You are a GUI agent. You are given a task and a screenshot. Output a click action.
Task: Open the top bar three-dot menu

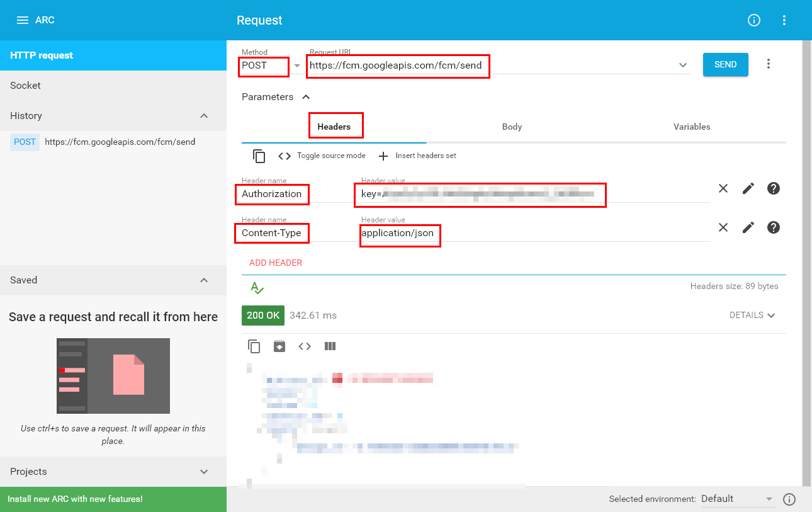pyautogui.click(x=784, y=20)
